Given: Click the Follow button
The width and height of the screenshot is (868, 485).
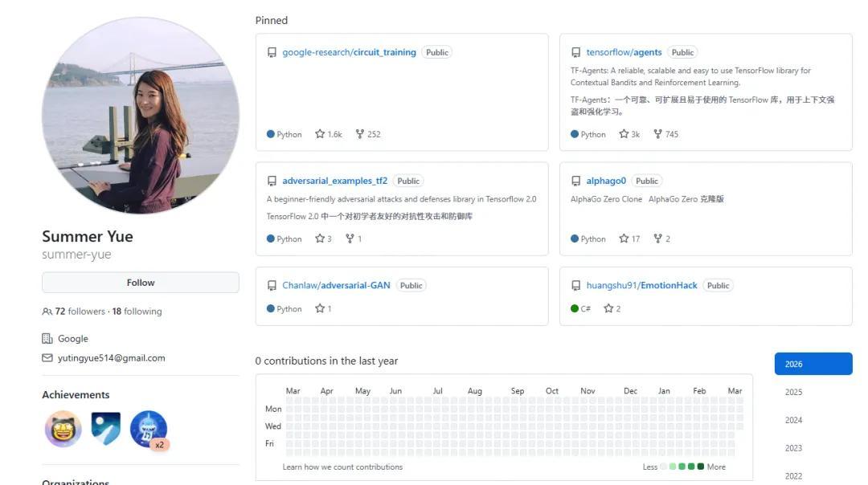Looking at the screenshot, I should (x=140, y=283).
